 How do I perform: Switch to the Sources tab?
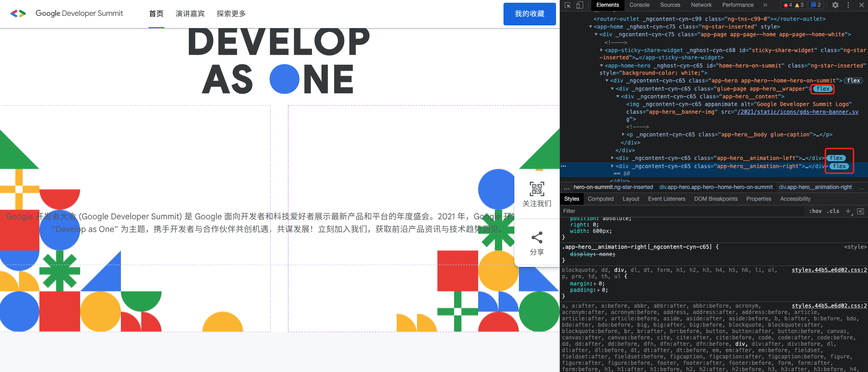coord(670,5)
